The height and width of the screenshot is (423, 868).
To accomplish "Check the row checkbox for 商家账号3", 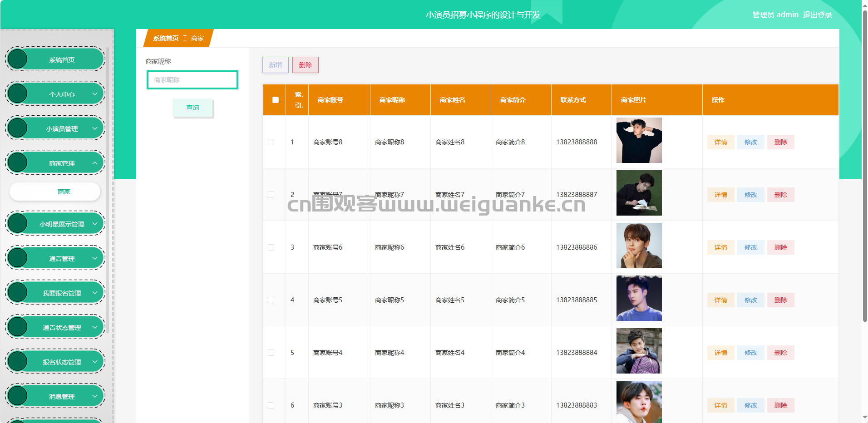I will coord(271,405).
